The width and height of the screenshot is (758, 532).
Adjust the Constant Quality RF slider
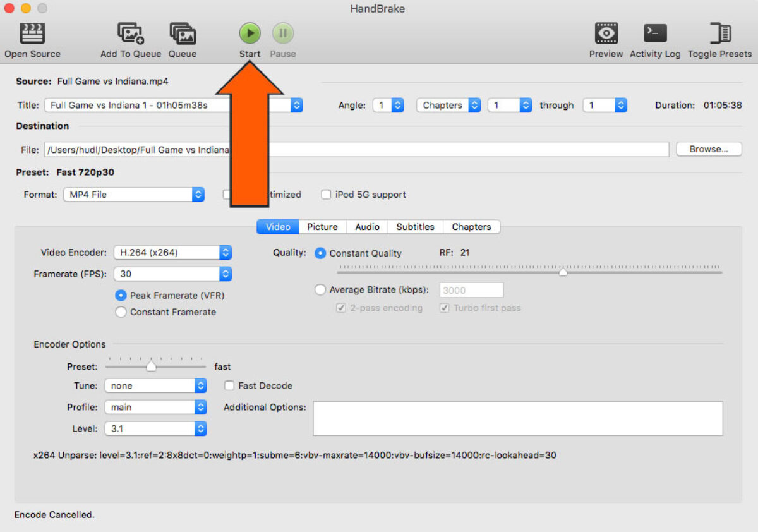pyautogui.click(x=563, y=272)
